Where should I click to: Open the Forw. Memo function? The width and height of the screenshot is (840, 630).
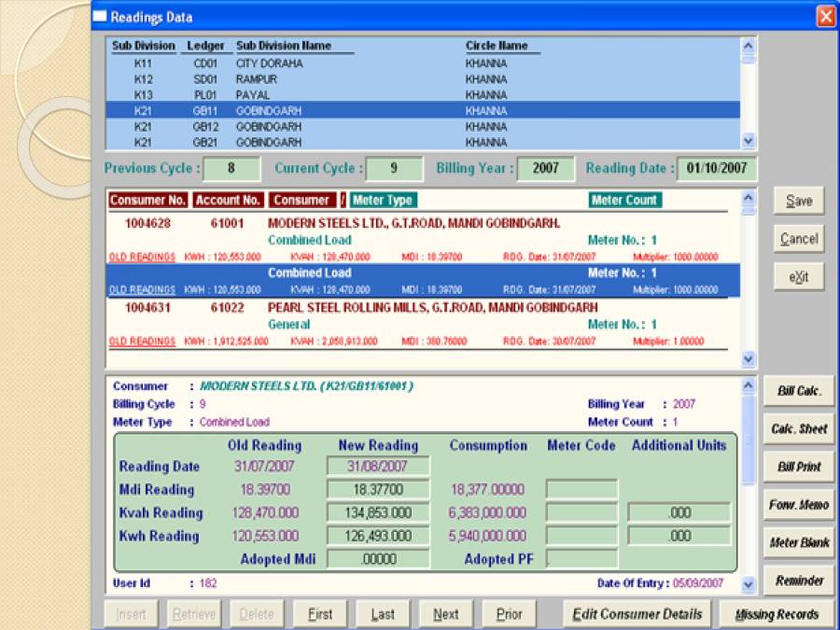tap(798, 504)
